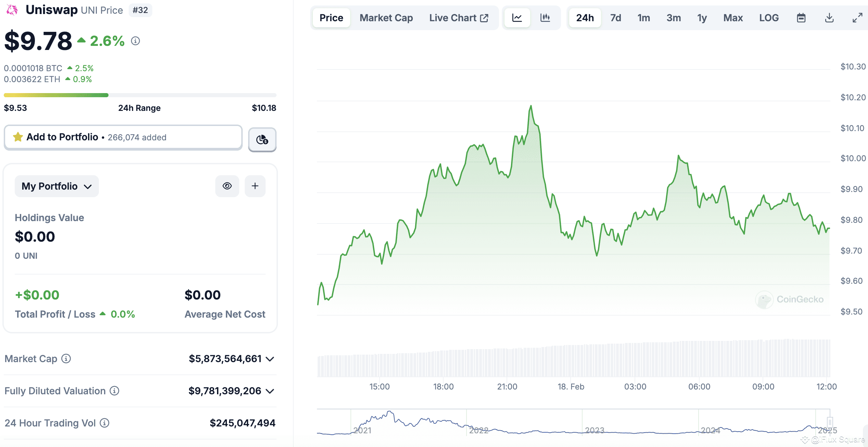
Task: Click Add to Portfolio button
Action: (123, 137)
